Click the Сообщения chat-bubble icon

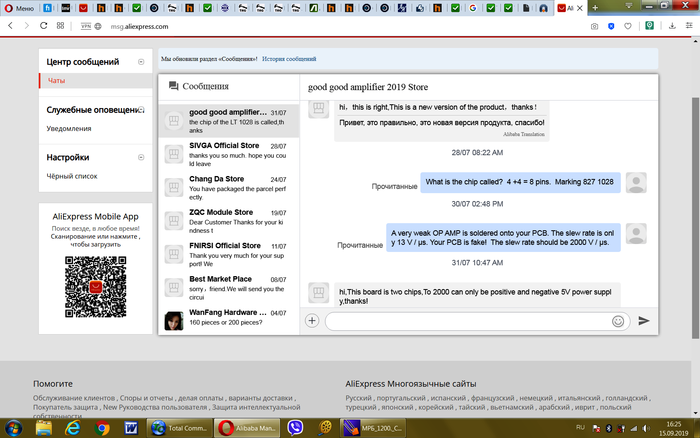(174, 86)
